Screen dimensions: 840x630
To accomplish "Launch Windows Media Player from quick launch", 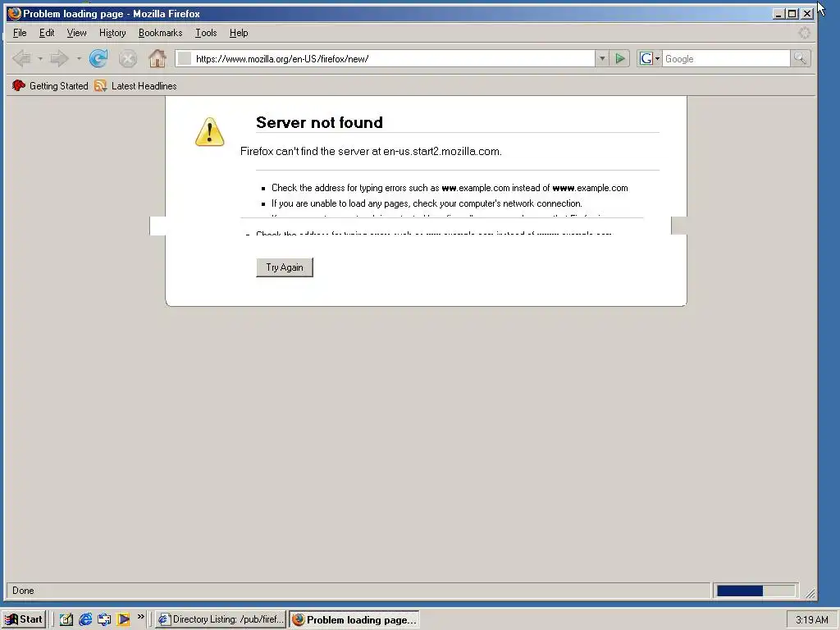I will click(x=123, y=619).
